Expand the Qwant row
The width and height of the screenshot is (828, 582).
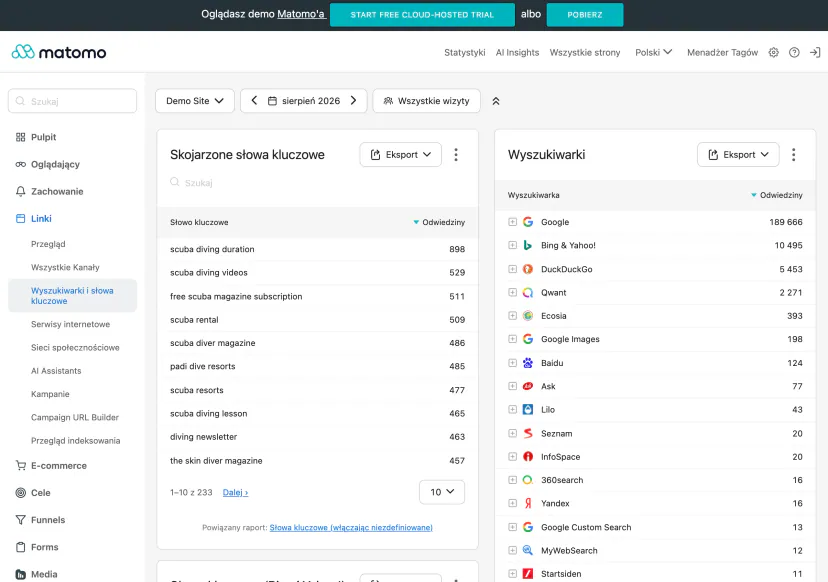pyautogui.click(x=512, y=292)
